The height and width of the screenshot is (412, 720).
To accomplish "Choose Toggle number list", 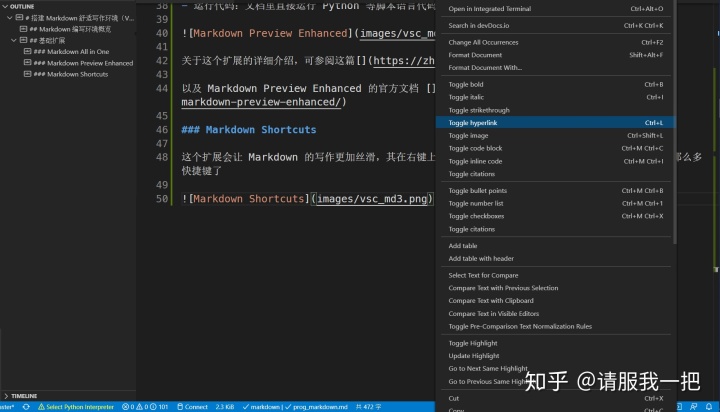I will point(556,203).
